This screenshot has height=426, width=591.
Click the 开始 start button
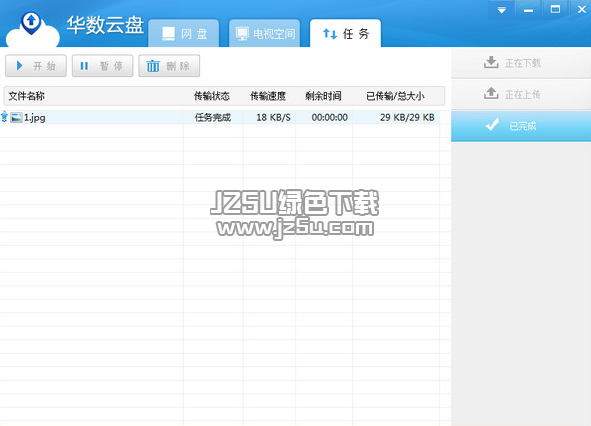(36, 66)
